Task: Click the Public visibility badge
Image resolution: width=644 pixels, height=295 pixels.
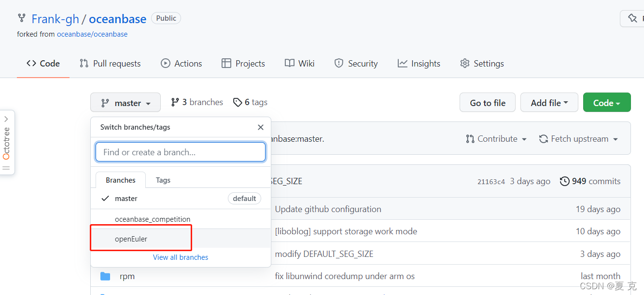Action: tap(166, 18)
